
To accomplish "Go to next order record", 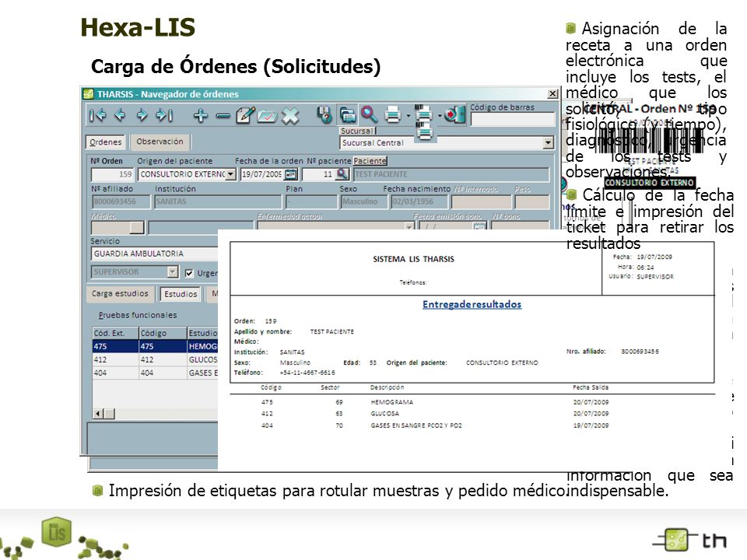I will (142, 115).
